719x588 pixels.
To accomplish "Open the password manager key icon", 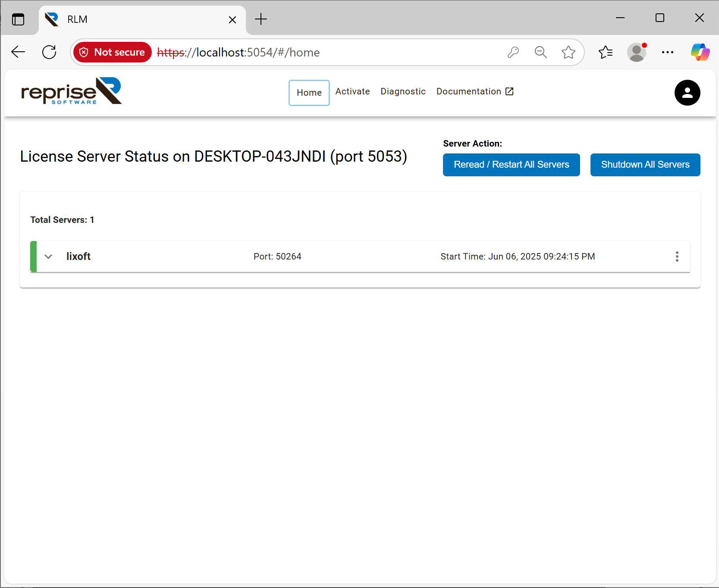I will [513, 52].
